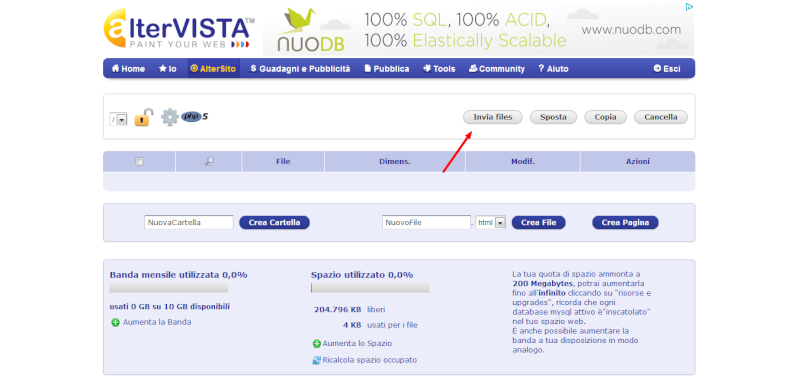Open the Pubblica menu
This screenshot has height=391, width=799.
pyautogui.click(x=387, y=69)
